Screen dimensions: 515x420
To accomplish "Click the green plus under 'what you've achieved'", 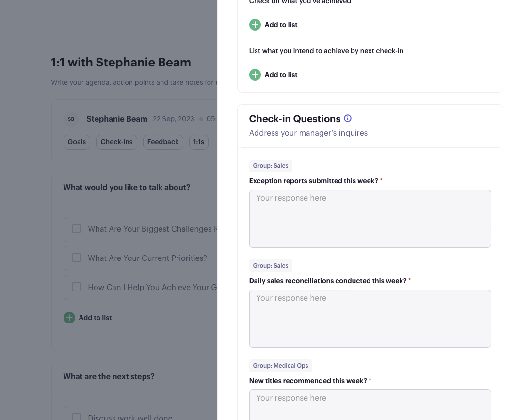I will 255,25.
